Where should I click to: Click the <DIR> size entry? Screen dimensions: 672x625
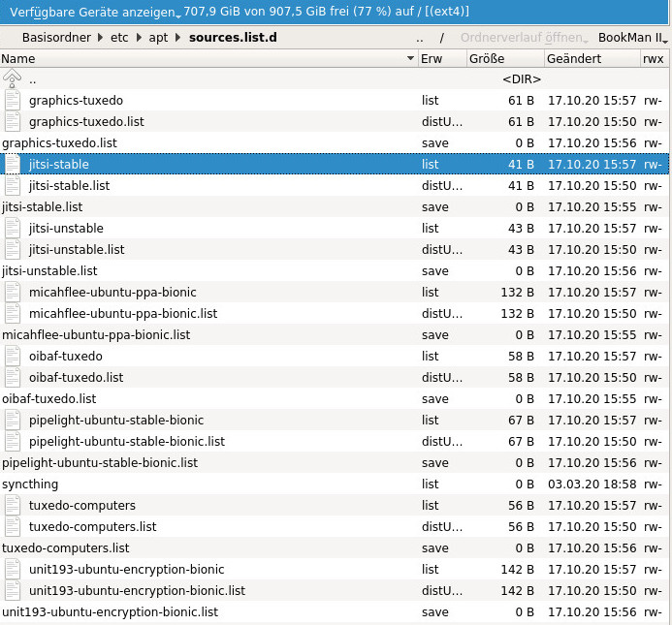[x=522, y=78]
